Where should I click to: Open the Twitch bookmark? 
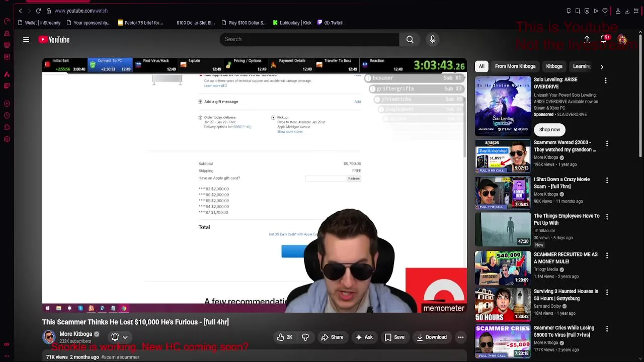[331, 23]
